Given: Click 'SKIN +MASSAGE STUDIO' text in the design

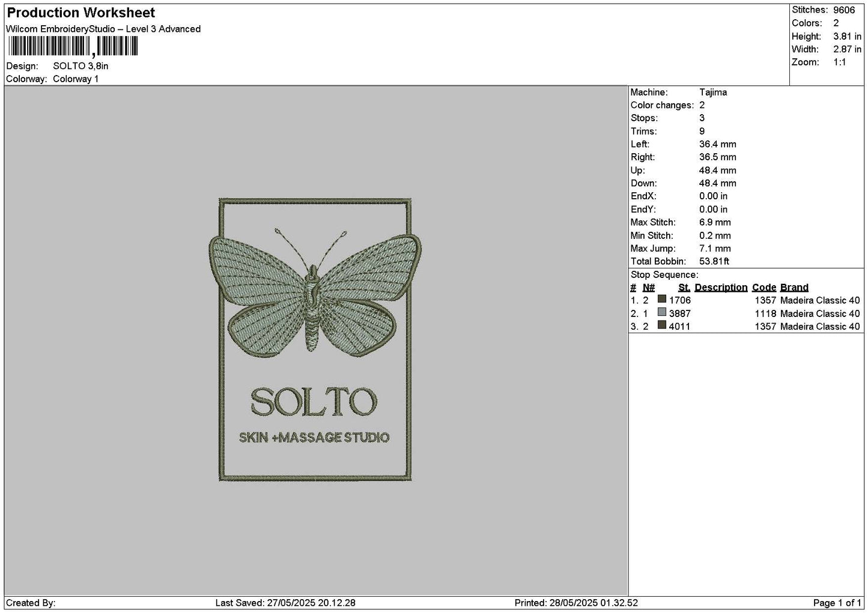Looking at the screenshot, I should pyautogui.click(x=314, y=438).
